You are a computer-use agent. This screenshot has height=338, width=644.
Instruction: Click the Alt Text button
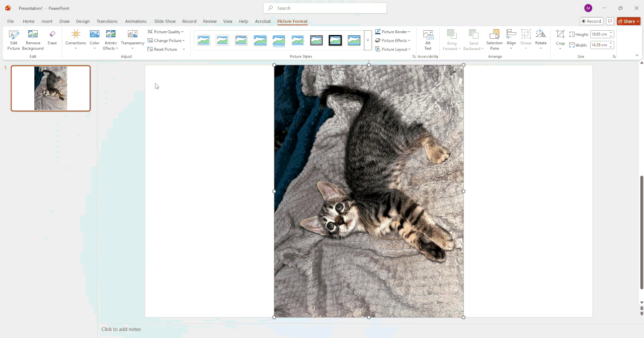coord(428,40)
